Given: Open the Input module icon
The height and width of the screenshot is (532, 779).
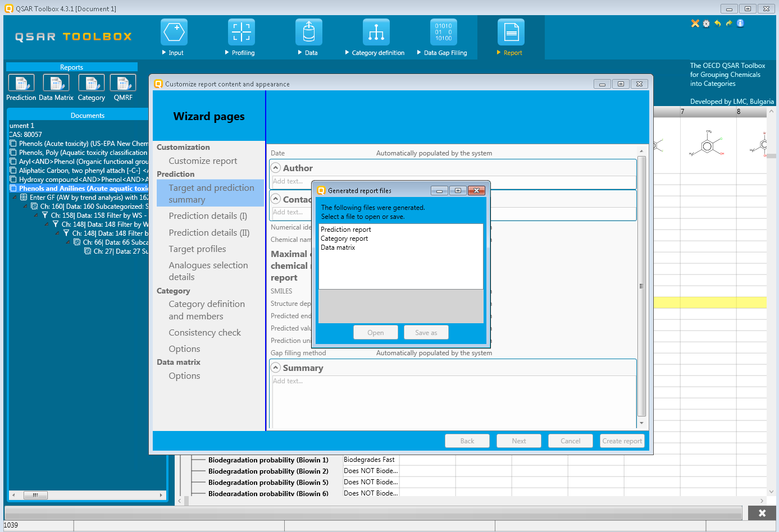Looking at the screenshot, I should tap(174, 33).
